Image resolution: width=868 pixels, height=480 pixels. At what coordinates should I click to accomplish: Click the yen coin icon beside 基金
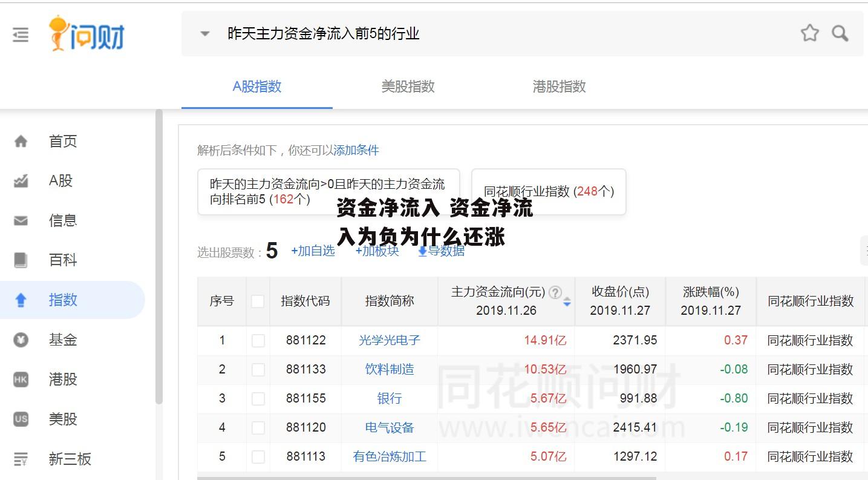click(21, 340)
